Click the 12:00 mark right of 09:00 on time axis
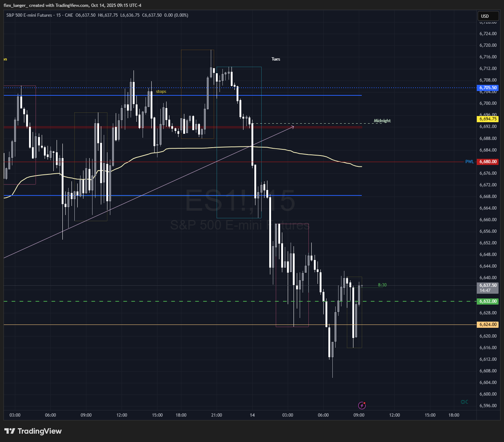The image size is (504, 442). click(x=394, y=415)
